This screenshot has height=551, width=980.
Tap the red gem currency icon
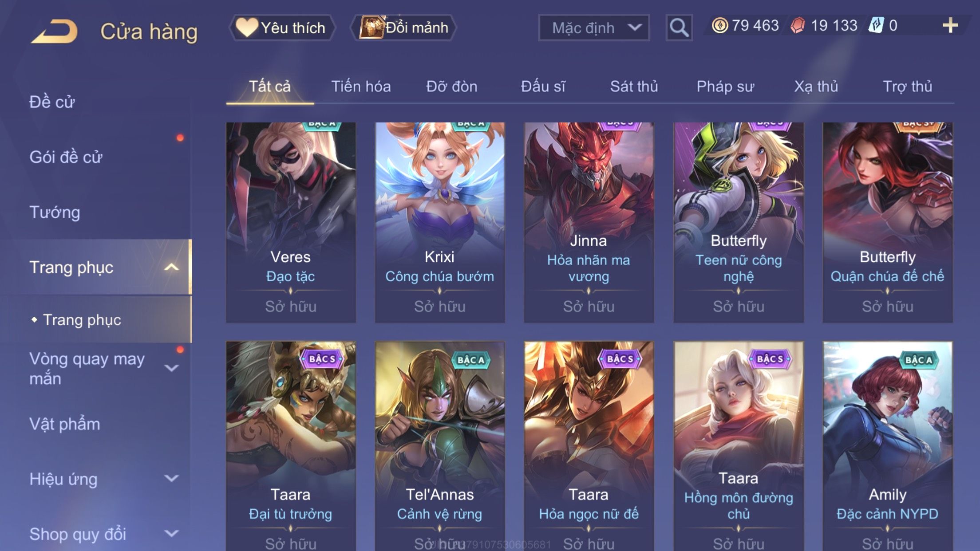pos(798,25)
